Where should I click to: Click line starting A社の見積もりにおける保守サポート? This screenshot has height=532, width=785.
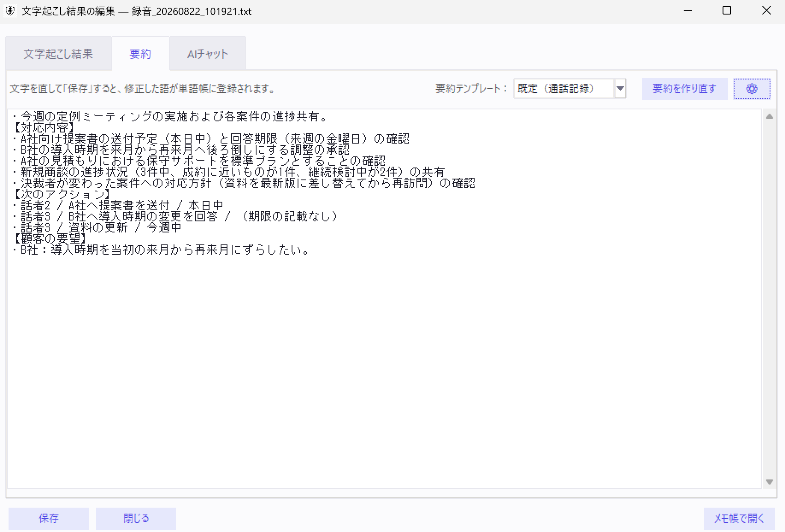198,161
